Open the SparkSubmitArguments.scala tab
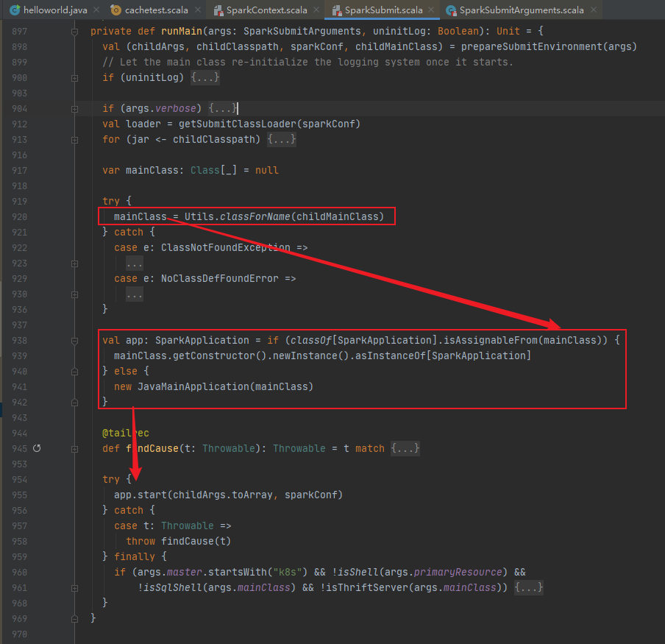Screen dimensions: 665x644 [x=522, y=10]
